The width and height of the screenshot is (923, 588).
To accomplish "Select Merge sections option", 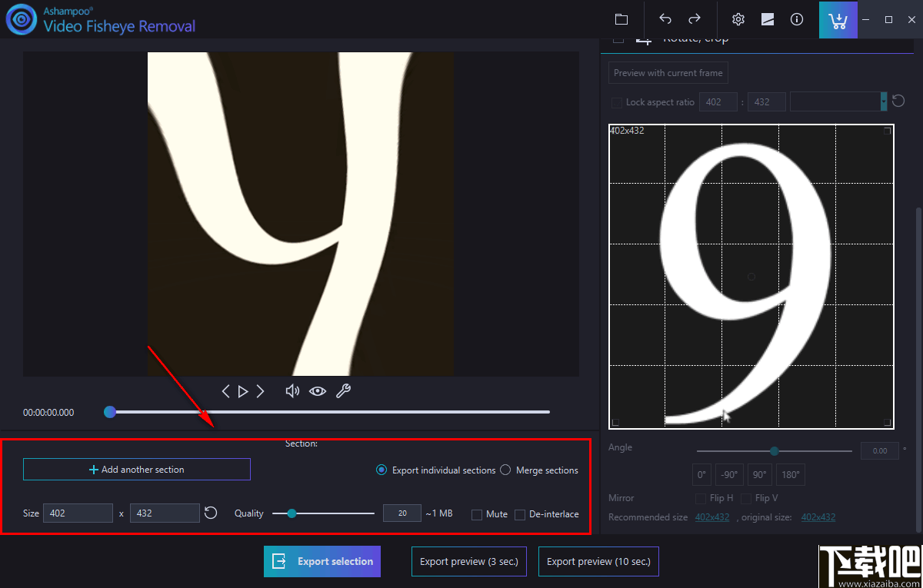I will [x=505, y=470].
